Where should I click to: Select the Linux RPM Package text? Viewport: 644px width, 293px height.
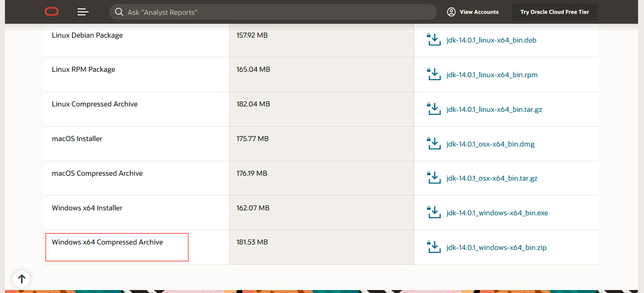[x=84, y=69]
